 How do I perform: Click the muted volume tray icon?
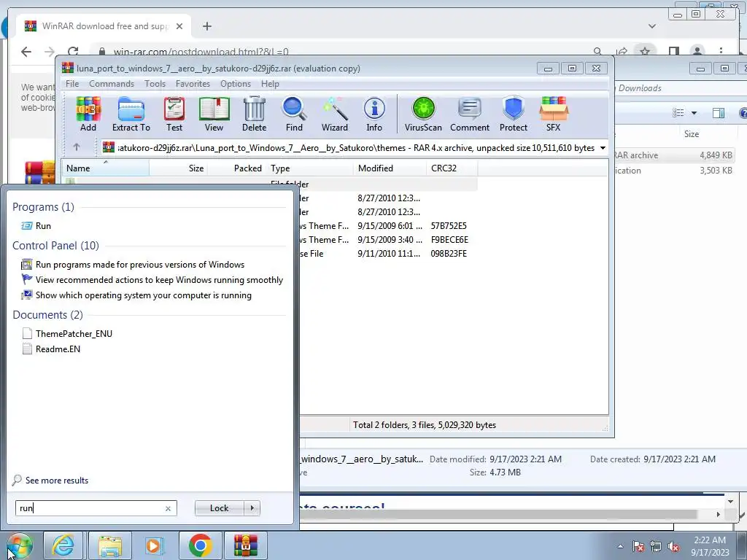tap(673, 546)
